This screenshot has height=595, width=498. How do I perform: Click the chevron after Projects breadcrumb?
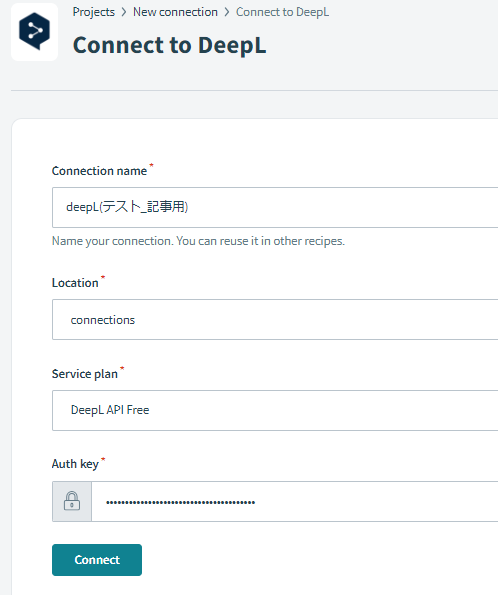[124, 12]
